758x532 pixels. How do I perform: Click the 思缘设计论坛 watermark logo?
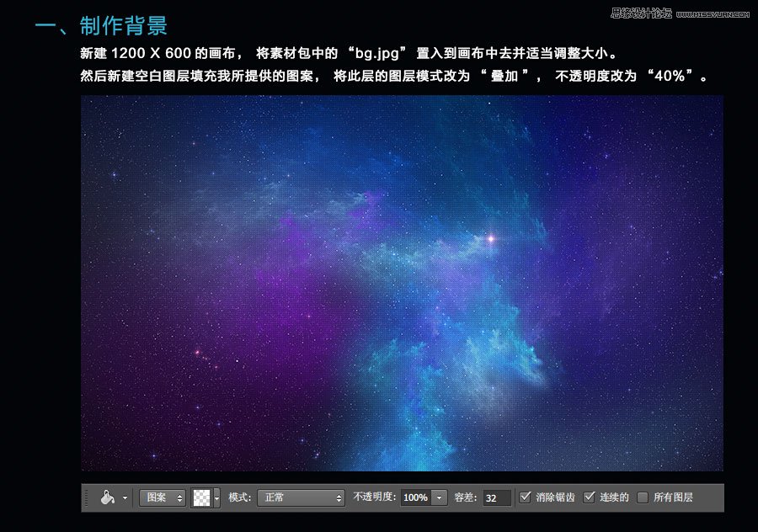point(641,13)
